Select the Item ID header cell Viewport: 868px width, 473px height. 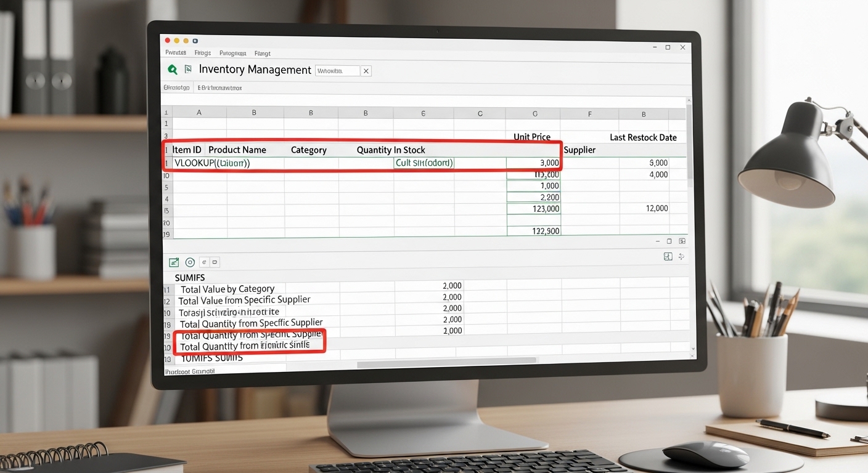click(187, 150)
